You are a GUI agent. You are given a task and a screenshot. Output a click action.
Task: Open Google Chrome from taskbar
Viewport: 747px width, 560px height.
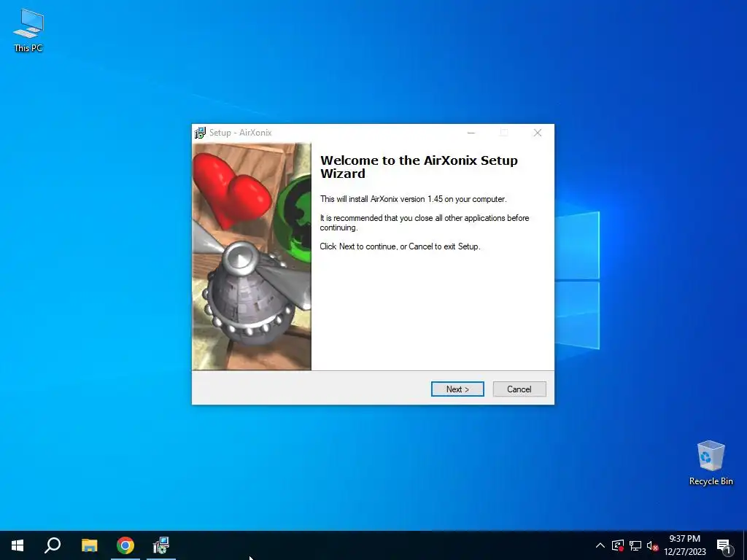(125, 545)
